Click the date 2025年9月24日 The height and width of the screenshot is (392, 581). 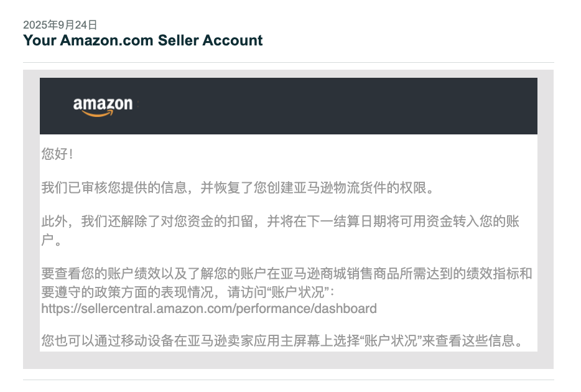60,25
